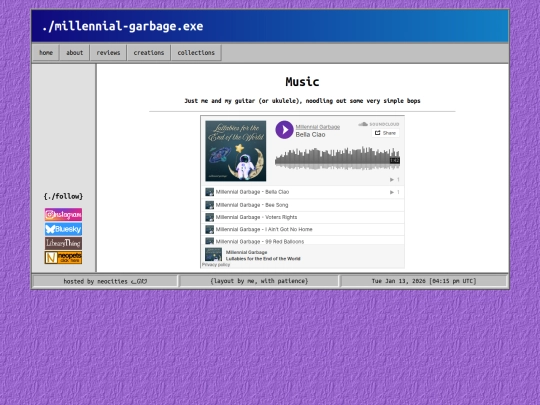
Task: Click the SoundCloud logo in player
Action: 378,124
